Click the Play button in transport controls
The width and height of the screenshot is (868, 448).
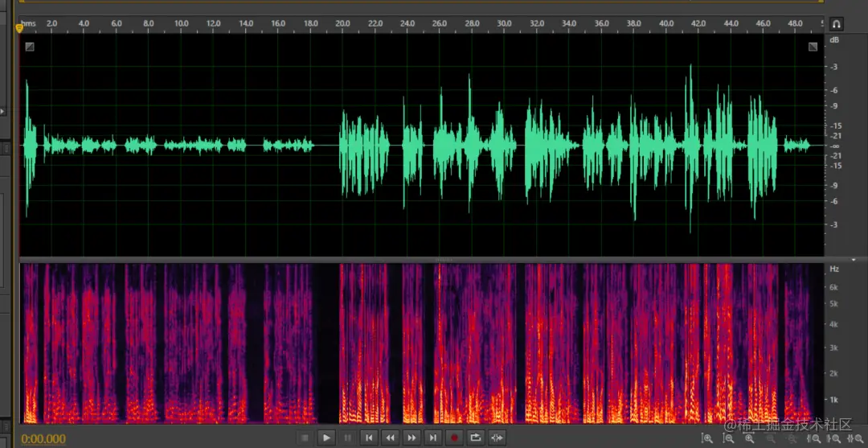tap(326, 438)
